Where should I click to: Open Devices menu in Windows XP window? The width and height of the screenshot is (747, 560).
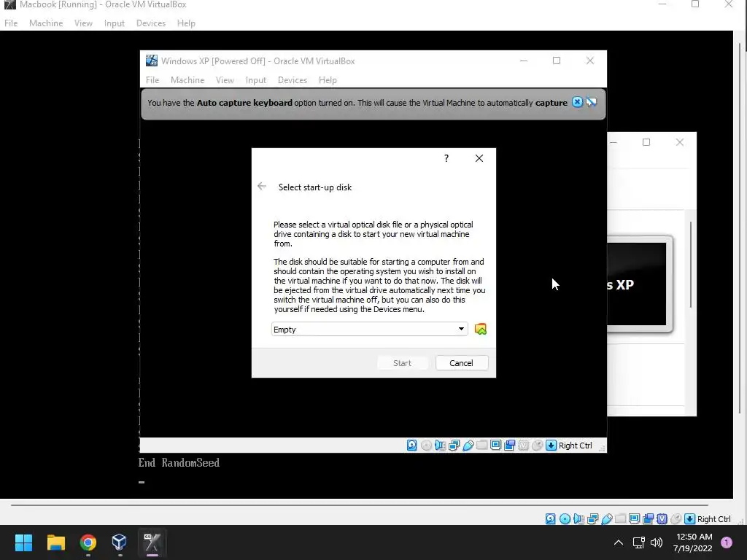293,80
